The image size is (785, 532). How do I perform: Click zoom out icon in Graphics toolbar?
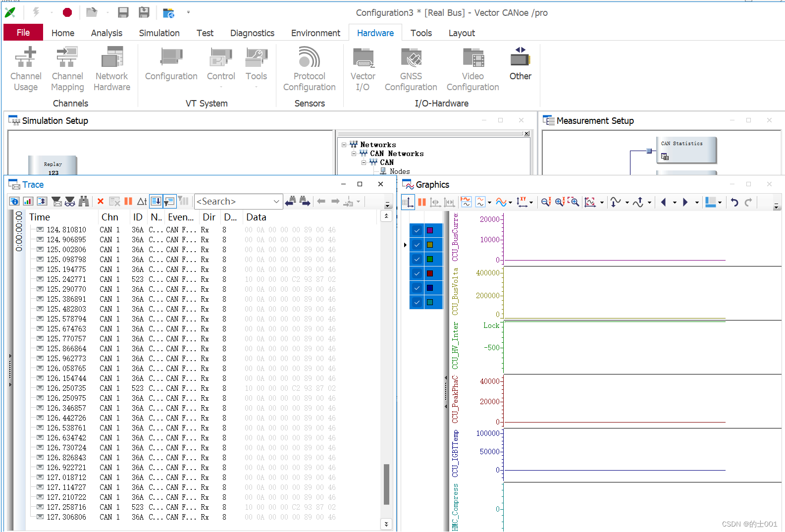coord(546,202)
